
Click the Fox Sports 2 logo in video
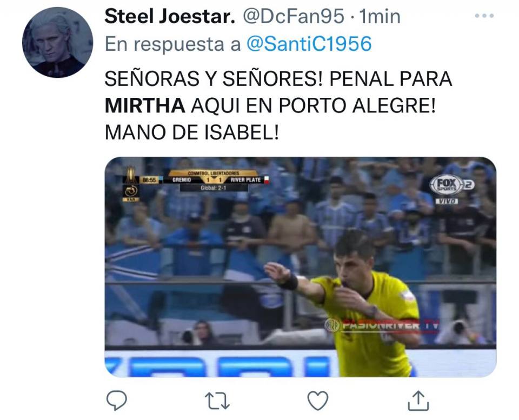[x=452, y=184]
